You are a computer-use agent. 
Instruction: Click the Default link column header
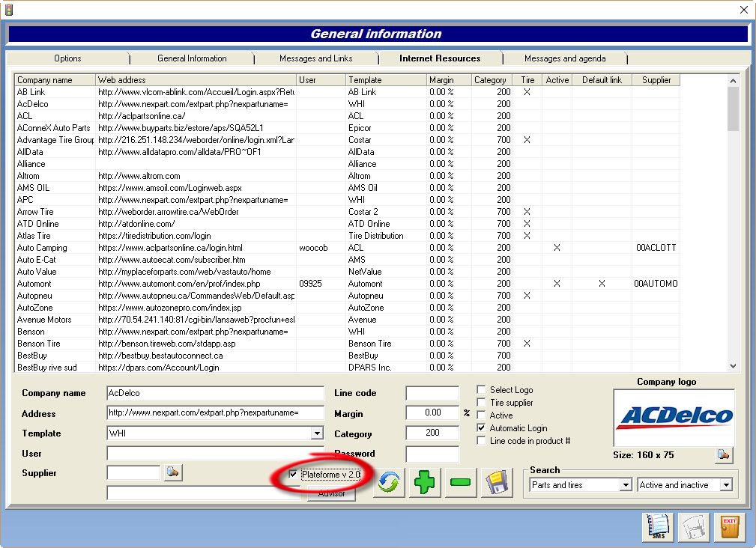click(602, 80)
